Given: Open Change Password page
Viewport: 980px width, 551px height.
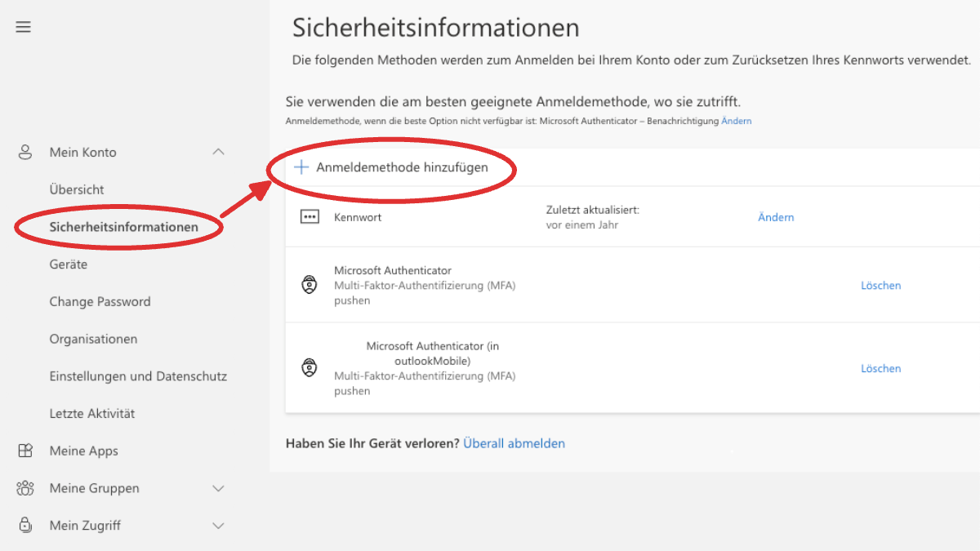Looking at the screenshot, I should (x=100, y=301).
